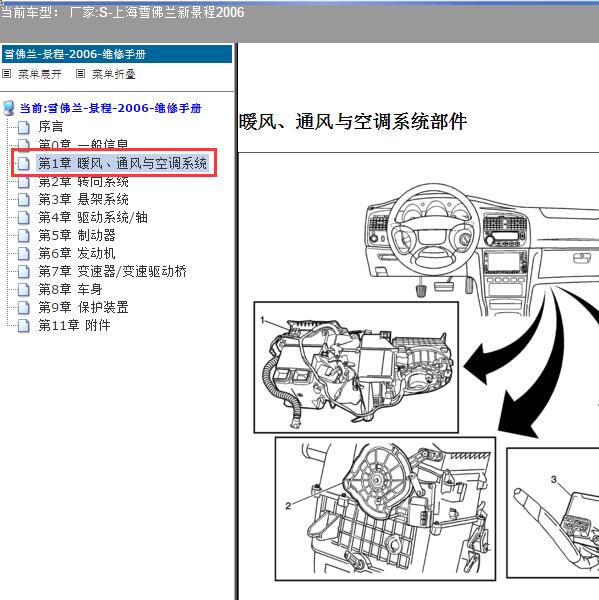Click the page icon beside 第1章 暖风、通风与空调系统

[24, 164]
